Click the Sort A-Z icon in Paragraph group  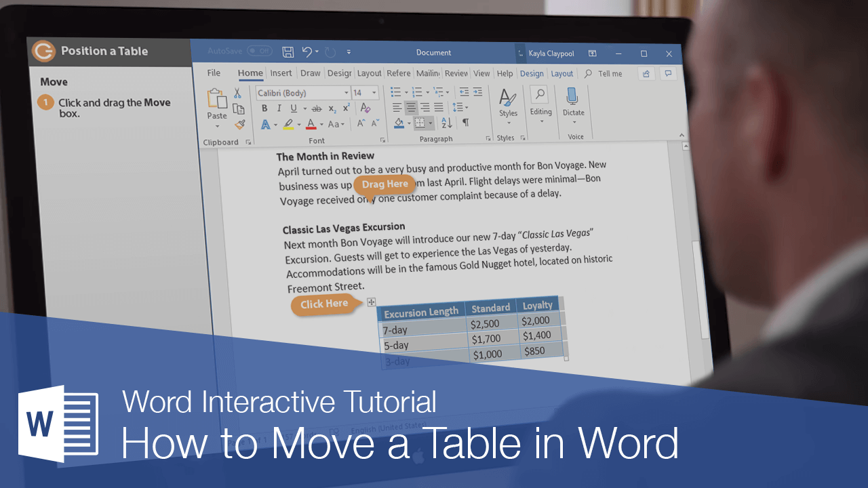(447, 123)
